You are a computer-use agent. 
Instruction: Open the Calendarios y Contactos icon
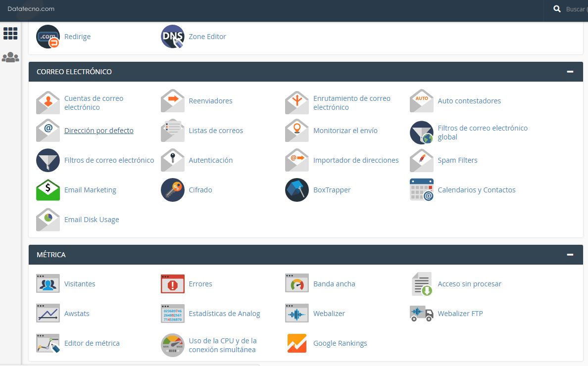tap(422, 190)
